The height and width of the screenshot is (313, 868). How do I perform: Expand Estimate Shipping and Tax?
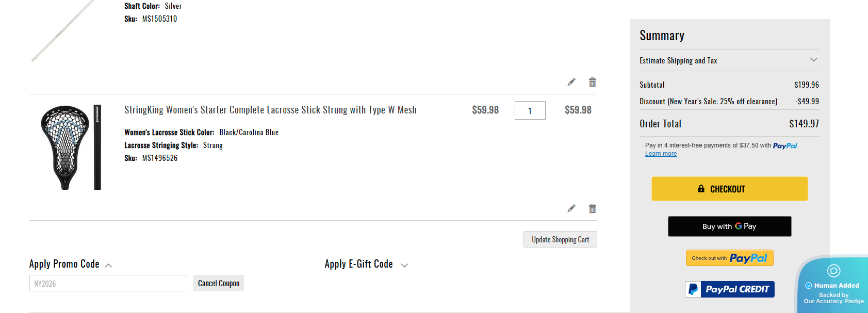[x=813, y=60]
